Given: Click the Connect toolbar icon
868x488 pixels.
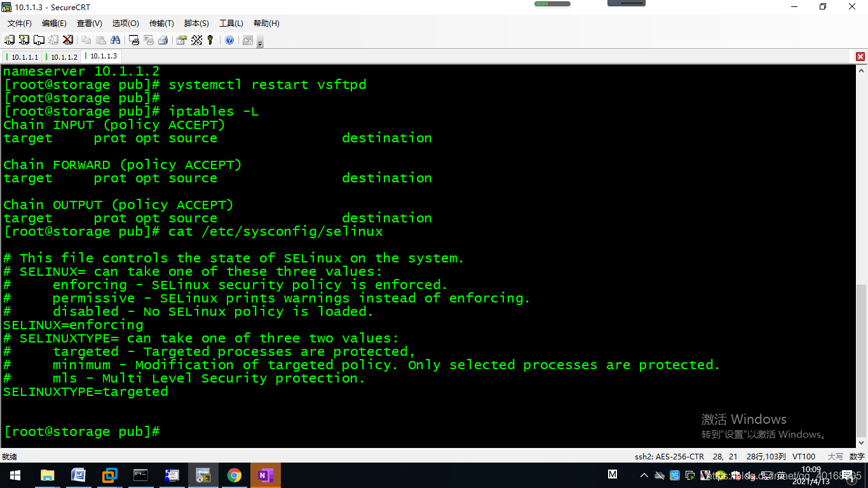Looking at the screenshot, I should tap(10, 40).
